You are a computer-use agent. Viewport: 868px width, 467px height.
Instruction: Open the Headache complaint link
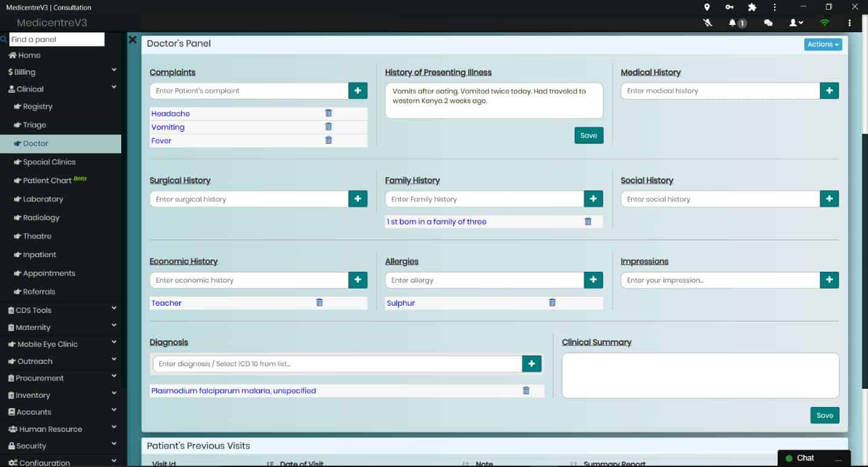[170, 113]
